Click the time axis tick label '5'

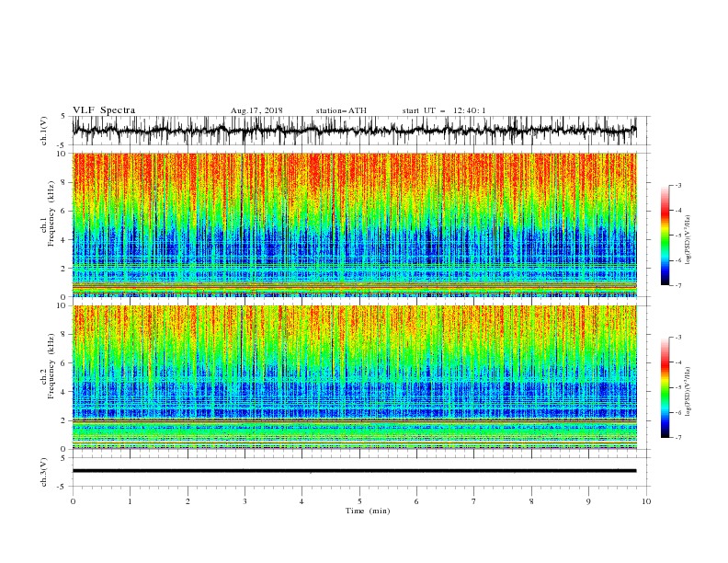[x=359, y=501]
